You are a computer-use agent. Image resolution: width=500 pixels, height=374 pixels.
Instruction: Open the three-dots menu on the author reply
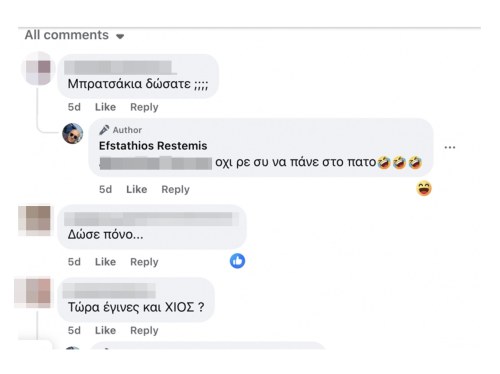450,147
